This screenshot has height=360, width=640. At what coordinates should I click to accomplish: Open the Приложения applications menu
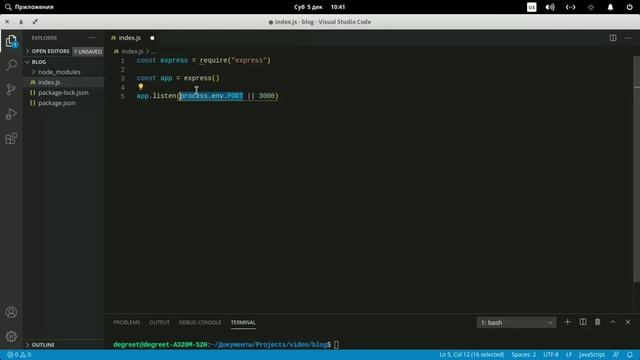coord(34,7)
